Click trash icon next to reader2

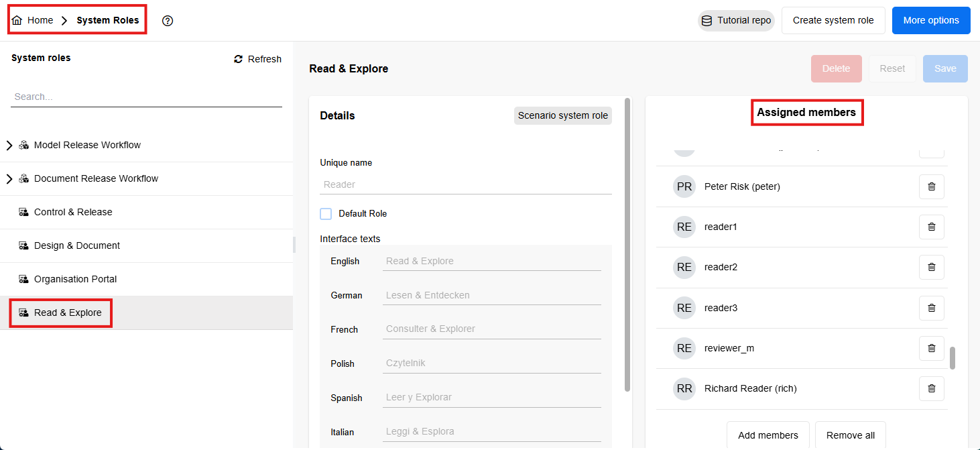[931, 267]
